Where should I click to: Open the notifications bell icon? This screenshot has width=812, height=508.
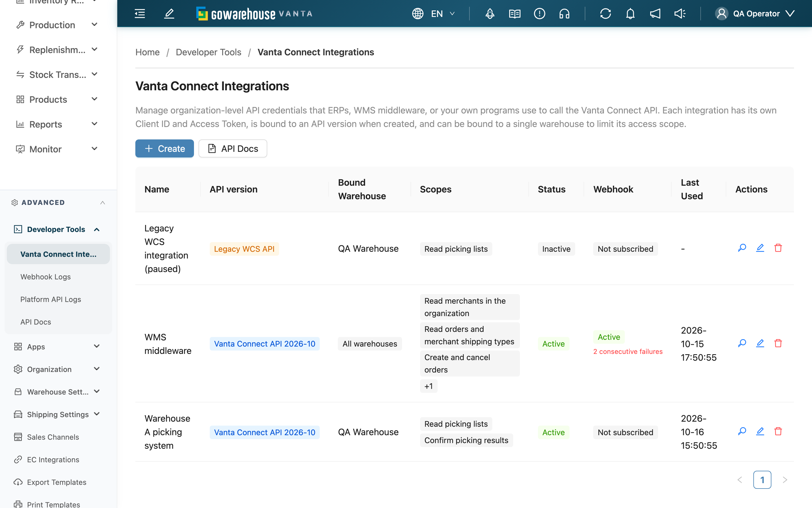click(x=630, y=14)
